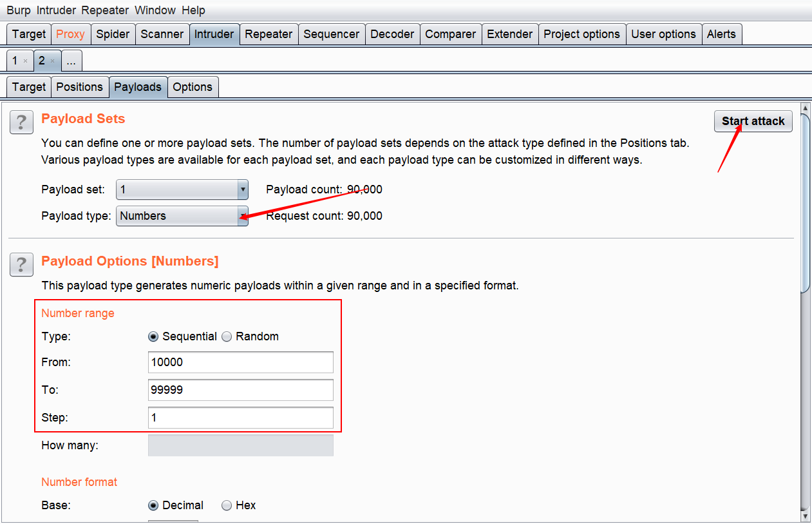Open the Options sub-tab
Screen dimensions: 812x524
tap(193, 87)
